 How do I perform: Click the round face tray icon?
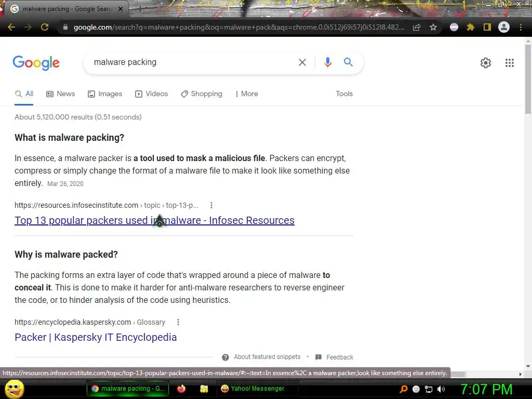pos(416,389)
